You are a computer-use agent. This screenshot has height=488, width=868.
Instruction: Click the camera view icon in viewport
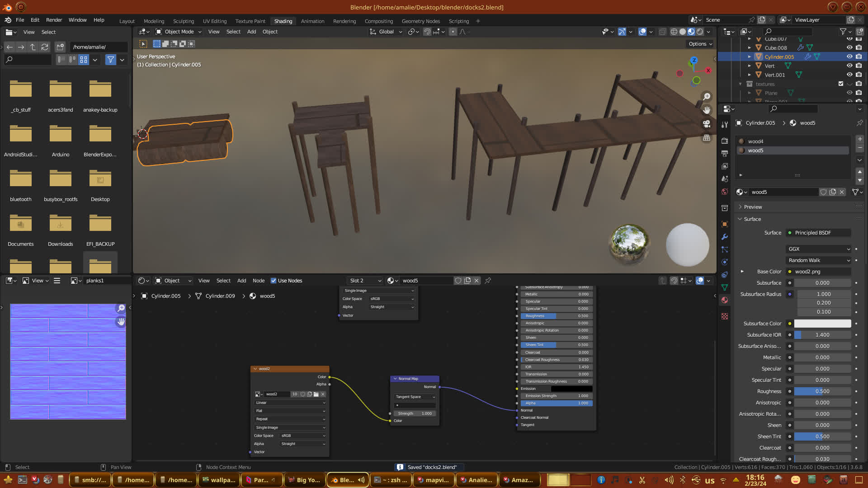click(x=707, y=124)
